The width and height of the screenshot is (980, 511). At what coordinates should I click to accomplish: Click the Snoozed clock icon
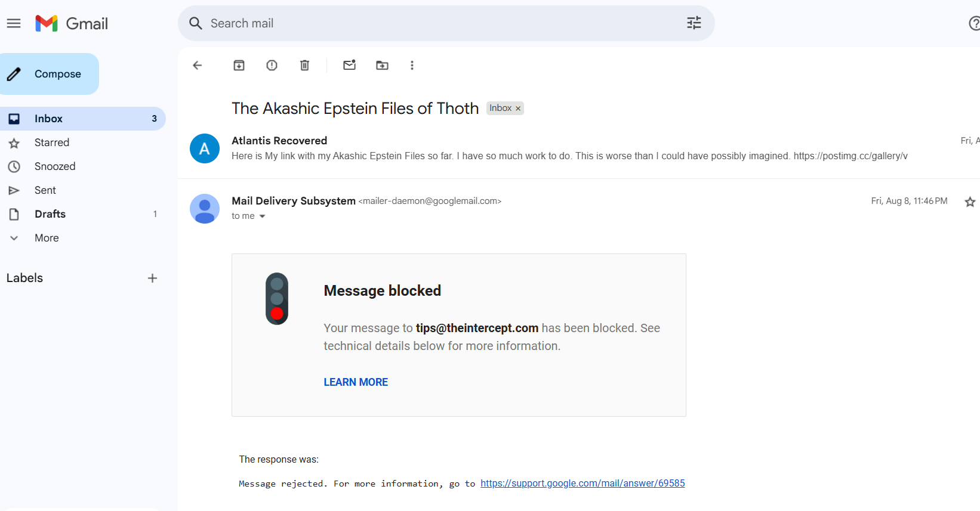point(14,166)
